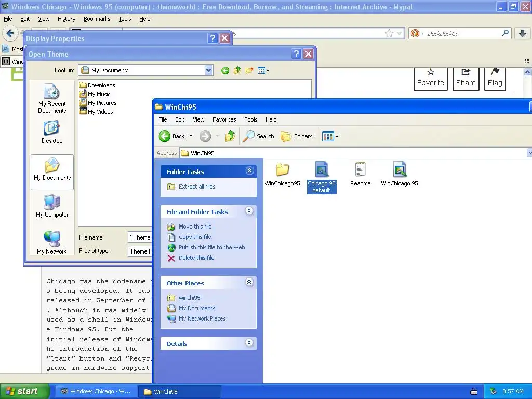Select the Downloads folder in Open Theme list
This screenshot has height=399, width=532.
97,85
